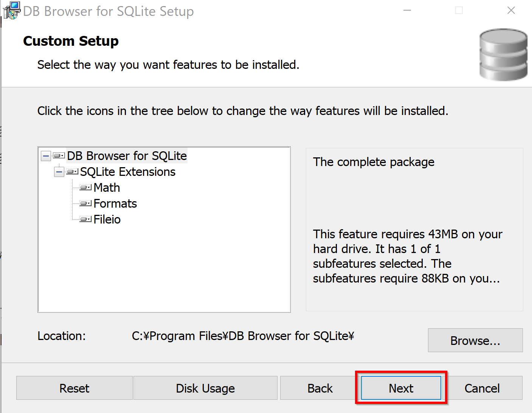The width and height of the screenshot is (532, 413).
Task: Click the Browse... button
Action: point(475,340)
